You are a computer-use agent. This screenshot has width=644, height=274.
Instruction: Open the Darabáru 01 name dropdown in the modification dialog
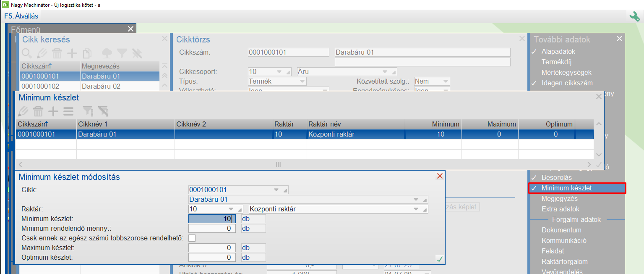(x=416, y=199)
